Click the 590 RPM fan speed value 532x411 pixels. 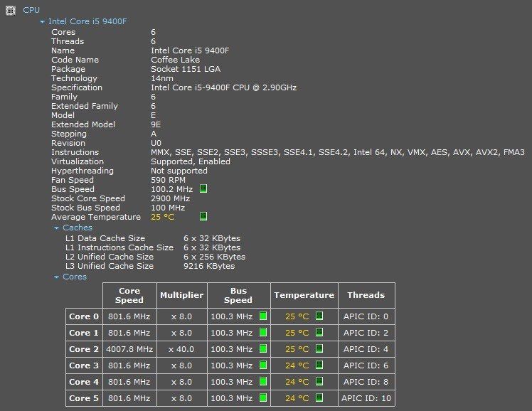point(169,180)
